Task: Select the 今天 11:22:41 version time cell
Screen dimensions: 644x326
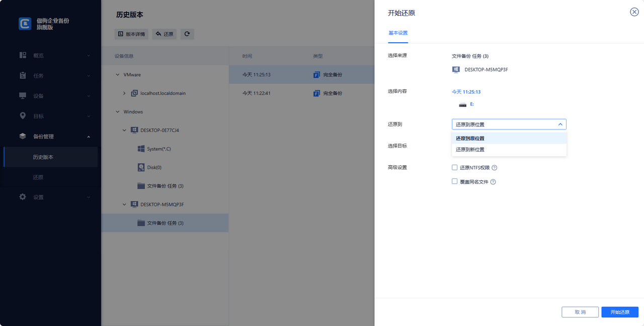Action: click(x=256, y=93)
